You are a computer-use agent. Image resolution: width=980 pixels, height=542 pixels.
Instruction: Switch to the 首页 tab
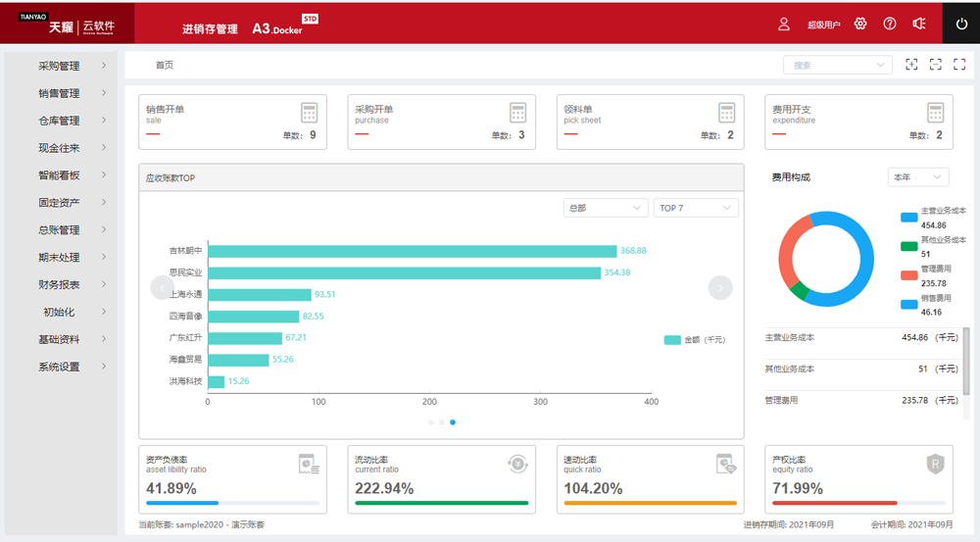pos(165,66)
